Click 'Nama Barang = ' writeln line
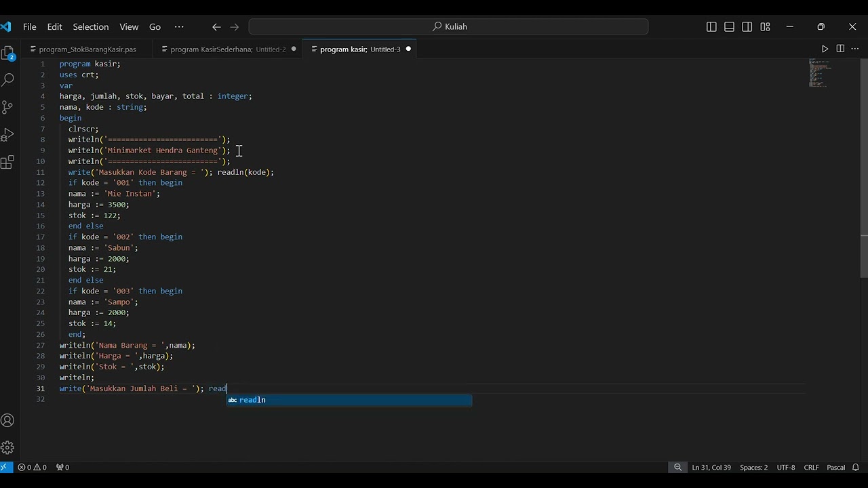The width and height of the screenshot is (868, 488). (127, 346)
